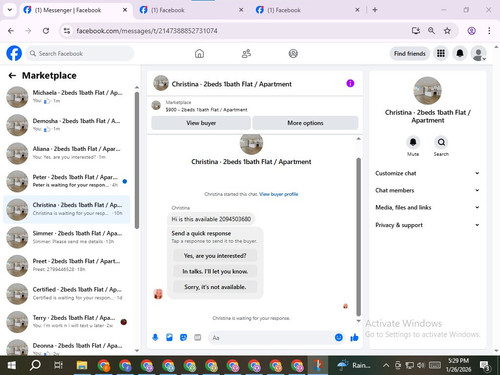Open Michaela conversation
Screen dimensions: 500x375
coord(67,96)
